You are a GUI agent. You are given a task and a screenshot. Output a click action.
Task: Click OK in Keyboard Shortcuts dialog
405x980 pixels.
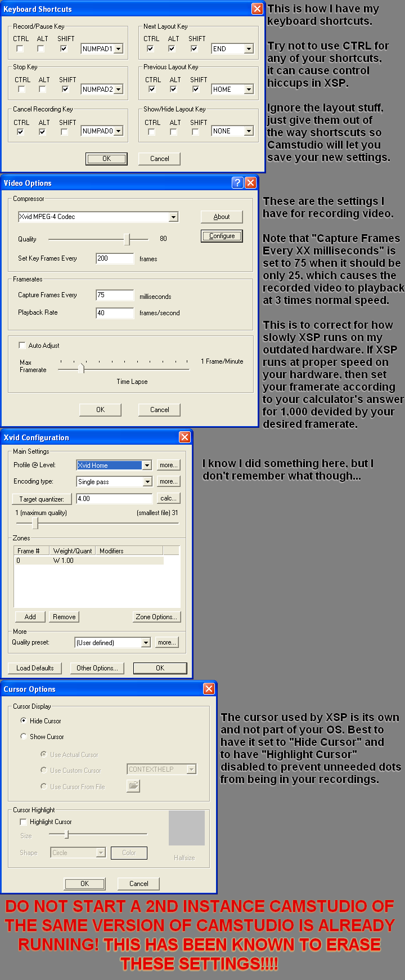click(106, 159)
